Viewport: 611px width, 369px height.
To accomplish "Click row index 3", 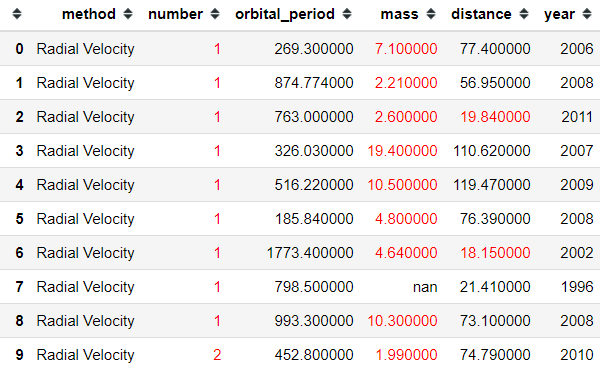I will pos(19,150).
